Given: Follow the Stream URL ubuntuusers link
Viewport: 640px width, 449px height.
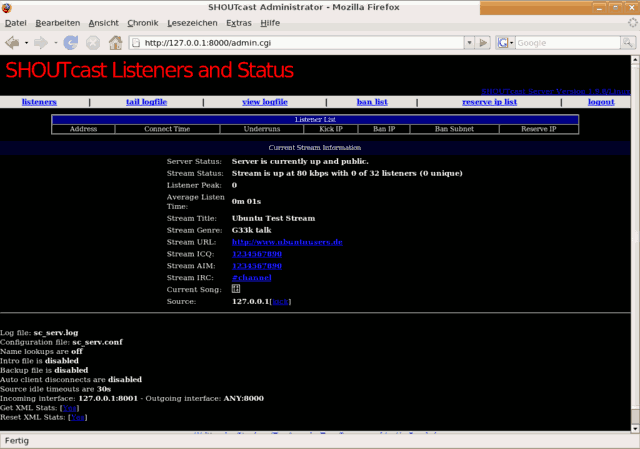Looking at the screenshot, I should [287, 242].
